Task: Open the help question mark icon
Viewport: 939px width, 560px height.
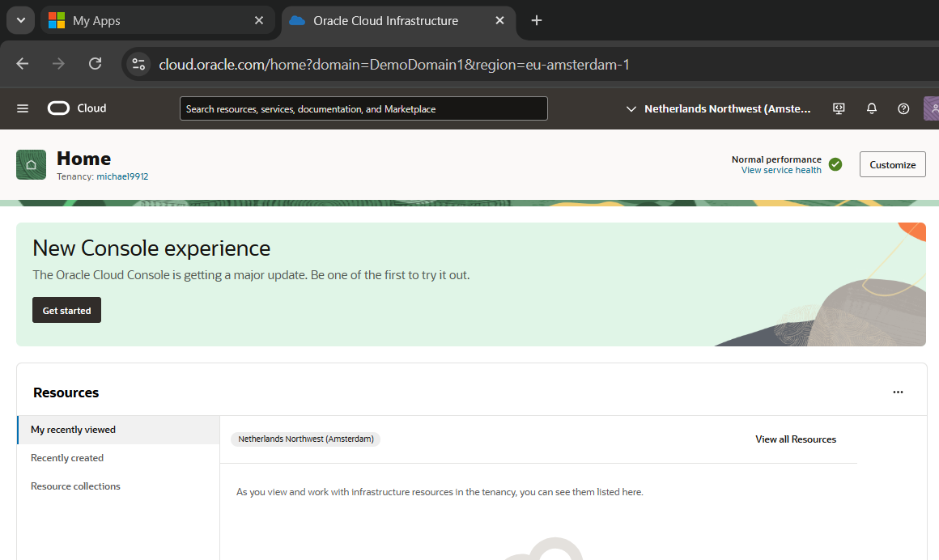Action: click(903, 108)
